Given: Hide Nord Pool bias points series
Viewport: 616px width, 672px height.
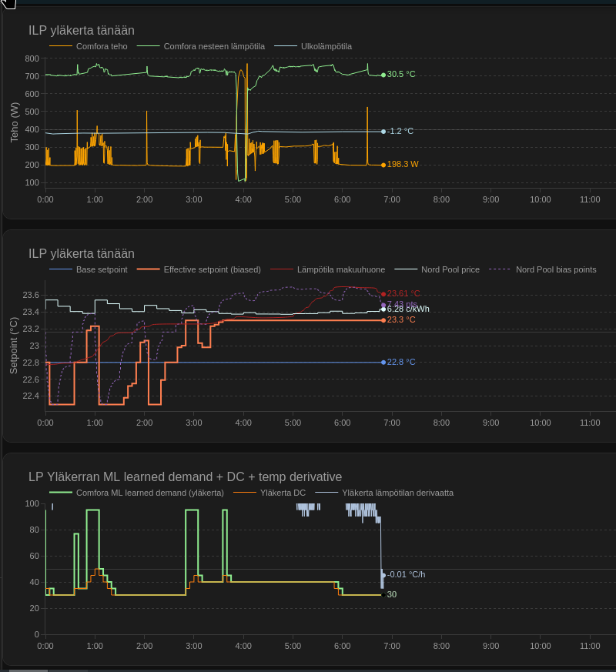Looking at the screenshot, I should [555, 269].
